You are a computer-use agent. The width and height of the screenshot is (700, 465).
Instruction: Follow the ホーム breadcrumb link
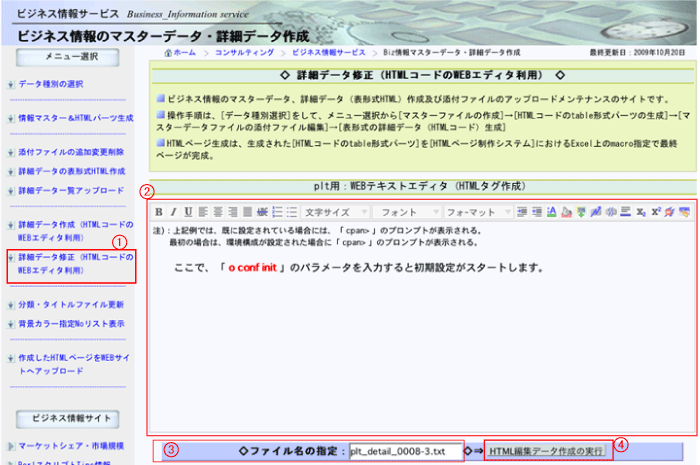click(184, 53)
